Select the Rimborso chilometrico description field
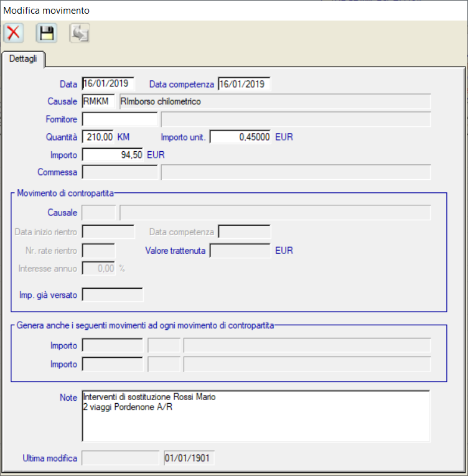Viewport: 468px width, 476px height. pyautogui.click(x=275, y=101)
